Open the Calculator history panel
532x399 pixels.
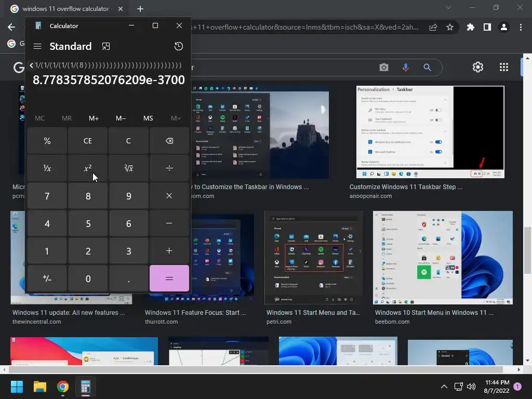(179, 46)
